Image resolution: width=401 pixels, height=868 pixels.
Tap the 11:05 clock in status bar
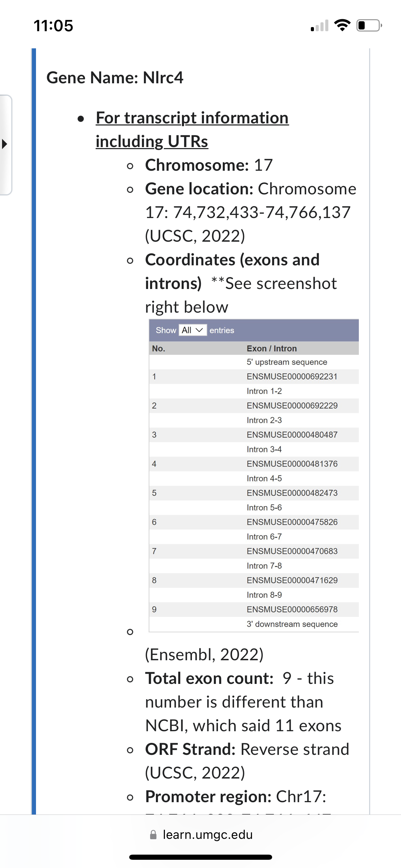(x=53, y=26)
